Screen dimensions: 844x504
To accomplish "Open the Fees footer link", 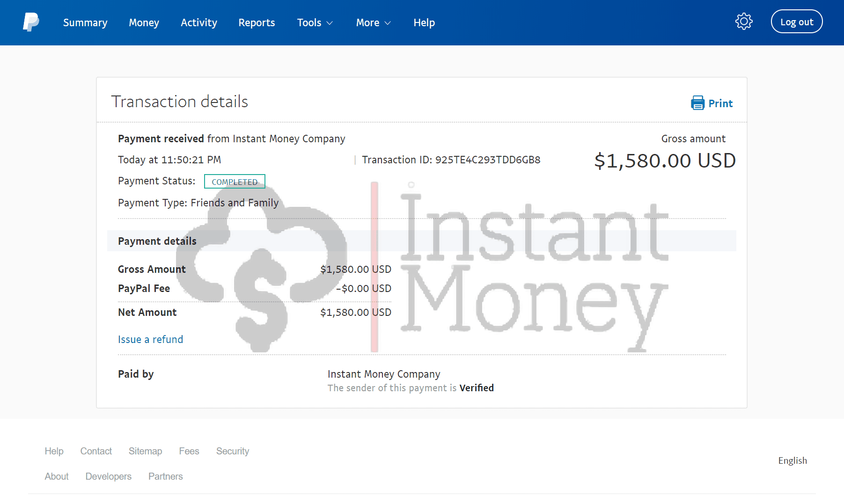I will click(x=189, y=451).
